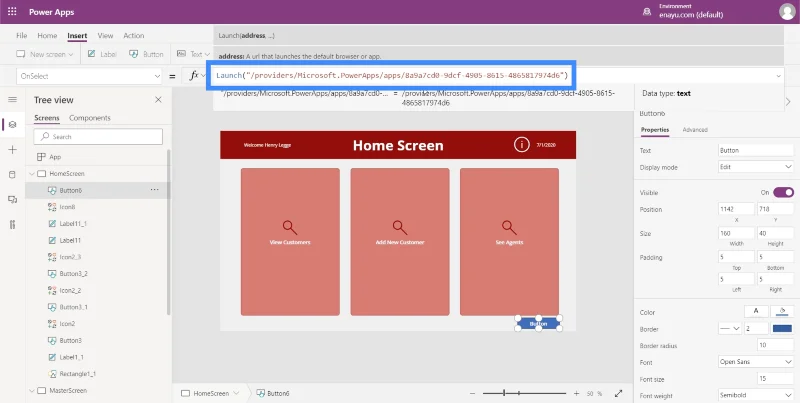Open the Tree view layers icon
This screenshot has width=800, height=403.
tap(12, 124)
